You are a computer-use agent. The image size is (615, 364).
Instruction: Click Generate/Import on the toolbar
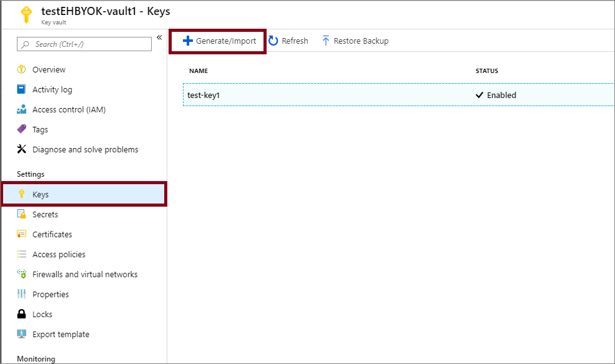click(x=217, y=41)
